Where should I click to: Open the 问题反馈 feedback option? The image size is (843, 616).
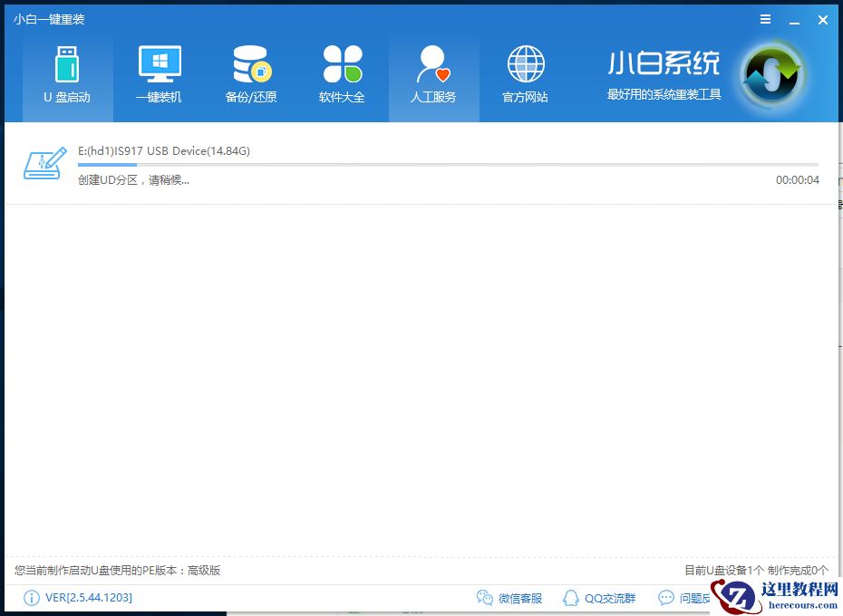point(687,598)
